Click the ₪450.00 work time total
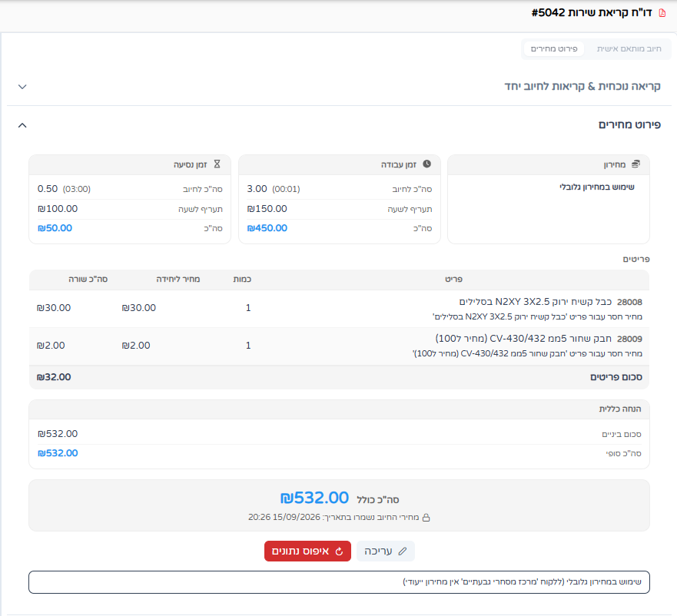This screenshot has height=616, width=677. coord(267,228)
